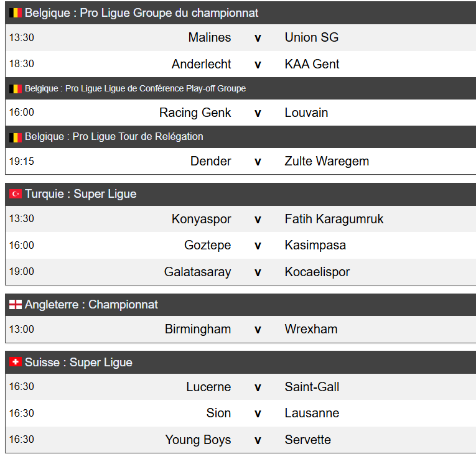476x454 pixels.
Task: Select the Anderlecht team name
Action: [201, 64]
